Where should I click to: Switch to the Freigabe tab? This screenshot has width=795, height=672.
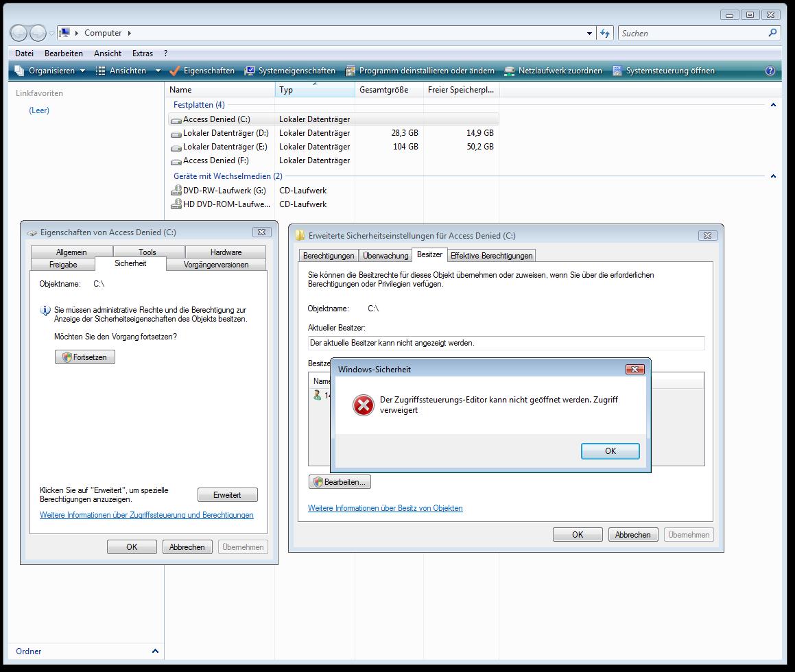pyautogui.click(x=63, y=265)
